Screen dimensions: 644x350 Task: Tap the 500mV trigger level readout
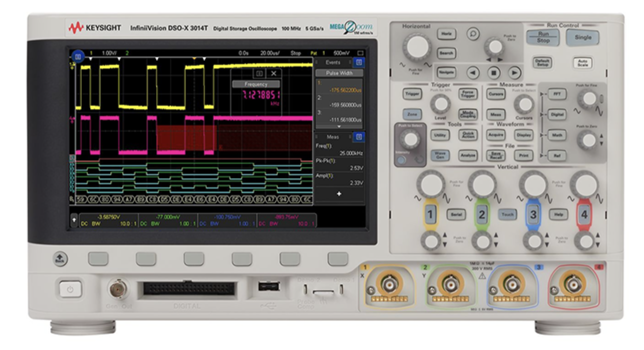click(x=342, y=53)
